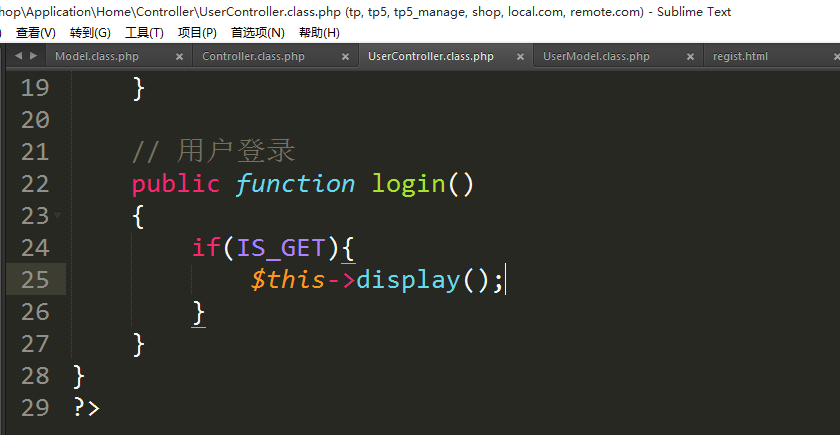Switch to the regist.html tab

click(x=740, y=57)
